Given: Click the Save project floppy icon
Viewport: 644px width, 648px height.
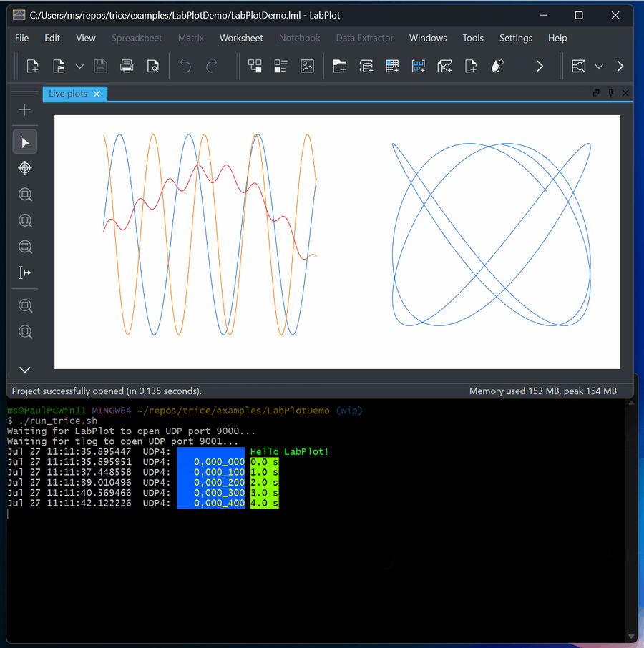Looking at the screenshot, I should pos(100,66).
